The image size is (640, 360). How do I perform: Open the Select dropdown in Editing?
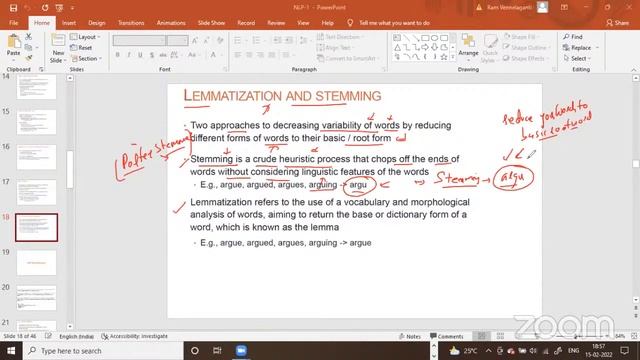[578, 58]
